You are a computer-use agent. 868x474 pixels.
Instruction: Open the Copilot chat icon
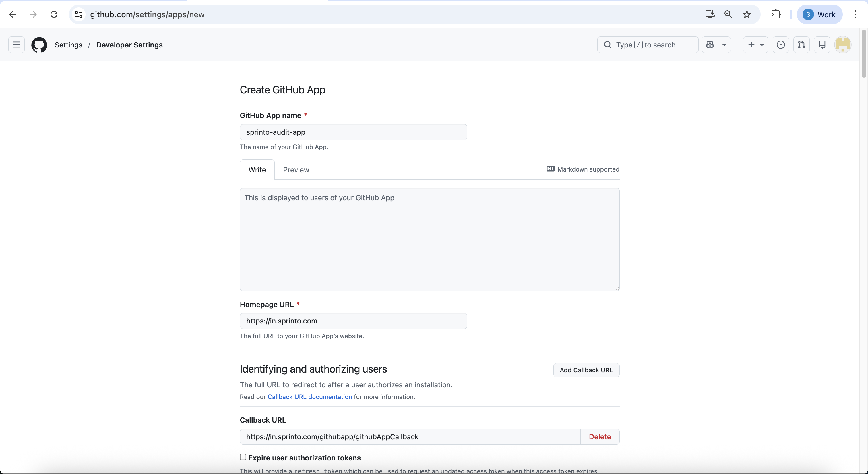click(710, 45)
